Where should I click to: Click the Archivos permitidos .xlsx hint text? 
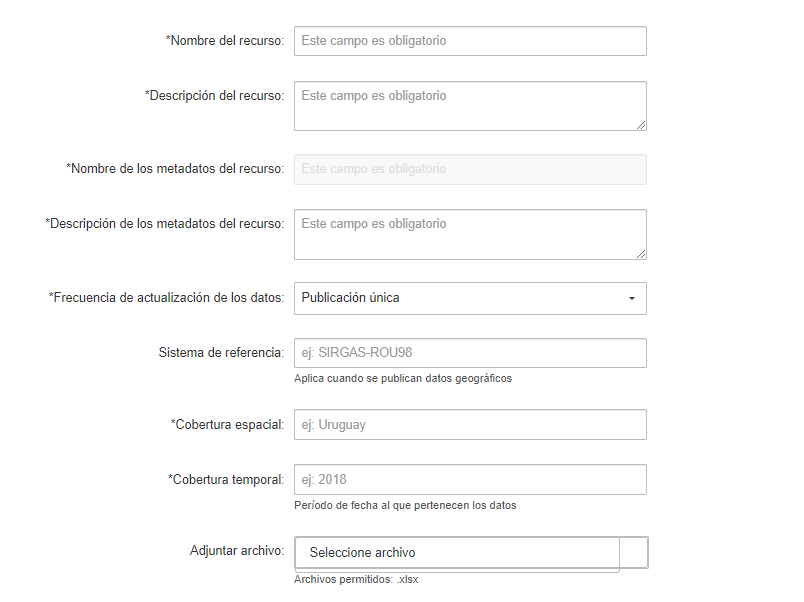(x=356, y=579)
